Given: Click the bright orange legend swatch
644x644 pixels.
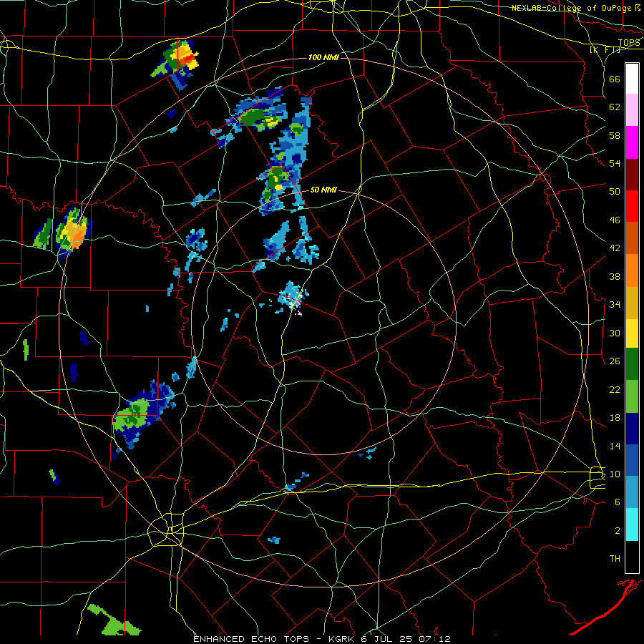Looking at the screenshot, I should point(632,270).
